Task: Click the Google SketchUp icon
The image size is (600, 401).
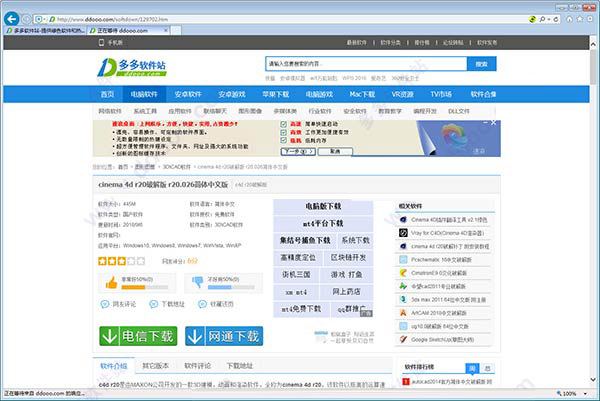Action: (403, 339)
